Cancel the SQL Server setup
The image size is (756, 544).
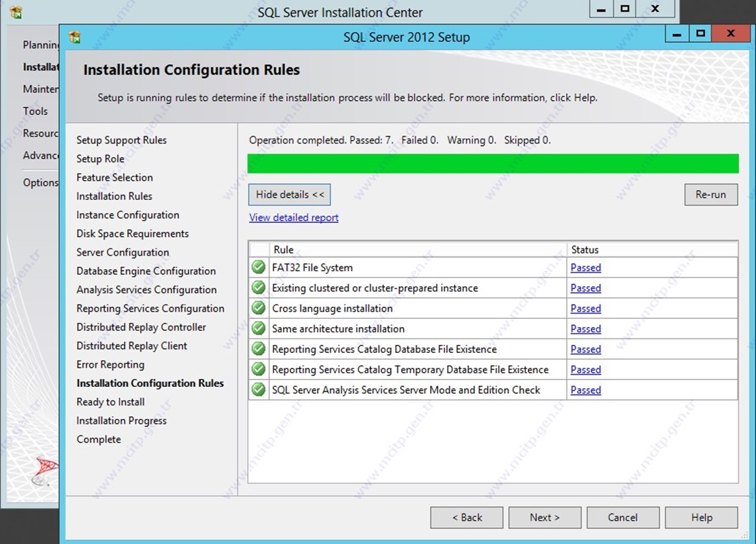point(623,517)
